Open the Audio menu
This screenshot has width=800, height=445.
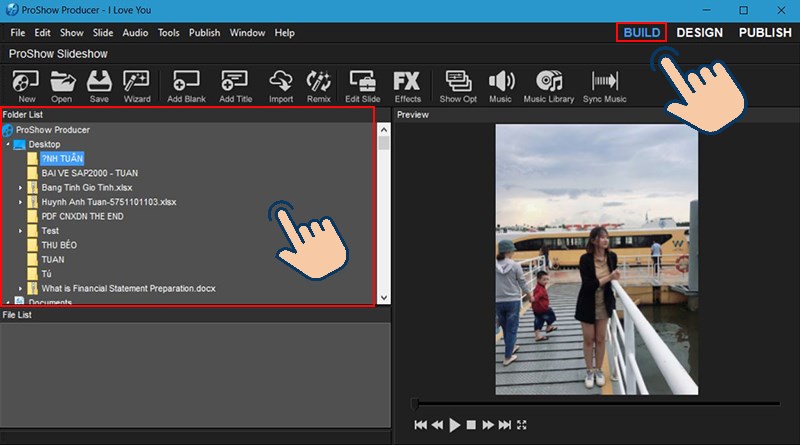135,33
